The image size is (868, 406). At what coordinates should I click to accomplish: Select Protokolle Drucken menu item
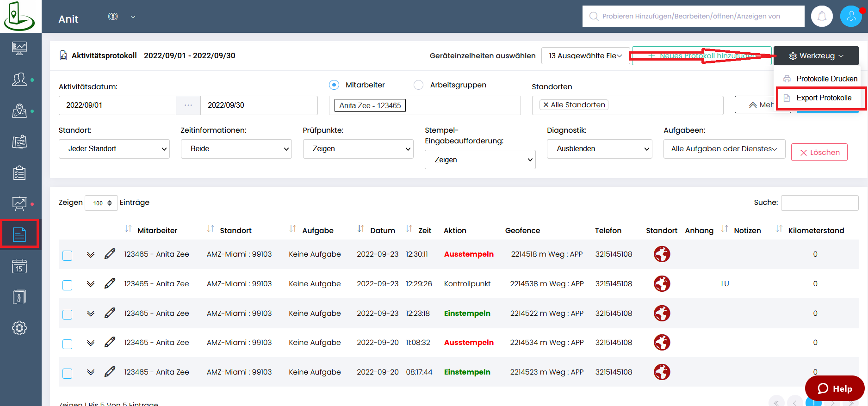(x=826, y=79)
